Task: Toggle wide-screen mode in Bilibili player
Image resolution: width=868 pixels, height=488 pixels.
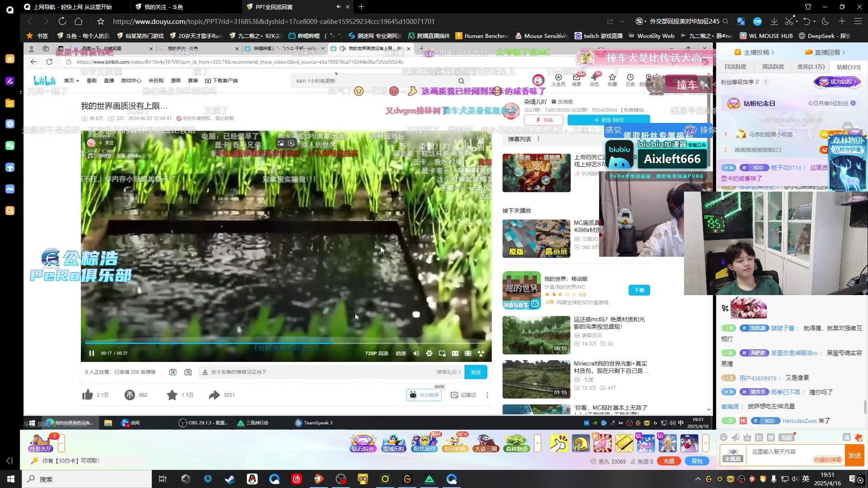Action: pyautogui.click(x=455, y=353)
